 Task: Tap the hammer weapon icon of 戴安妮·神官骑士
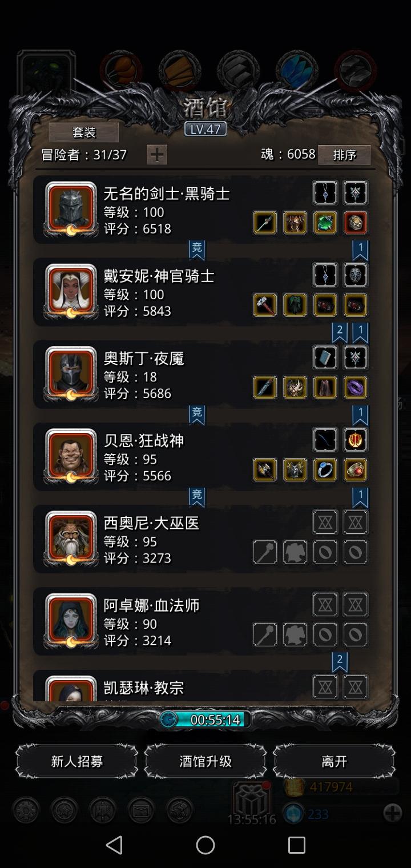[x=265, y=305]
